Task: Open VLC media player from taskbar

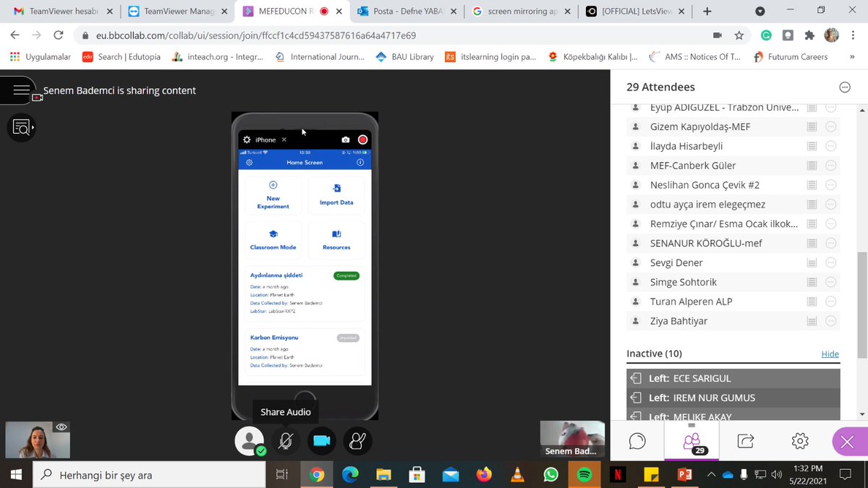Action: [x=518, y=475]
